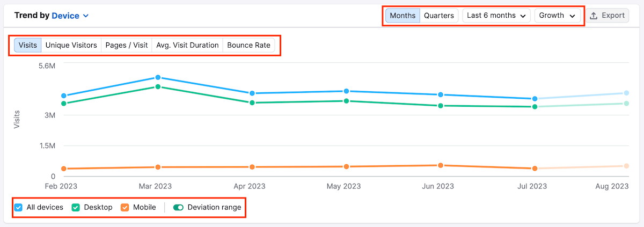Click the Feb 2023 Desktop data point
Viewport: 644px width, 227px height.
[x=63, y=104]
